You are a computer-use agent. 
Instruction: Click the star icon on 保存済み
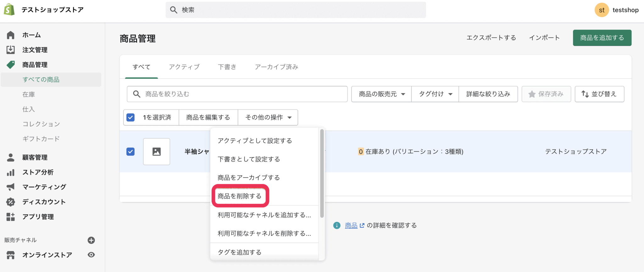[532, 94]
